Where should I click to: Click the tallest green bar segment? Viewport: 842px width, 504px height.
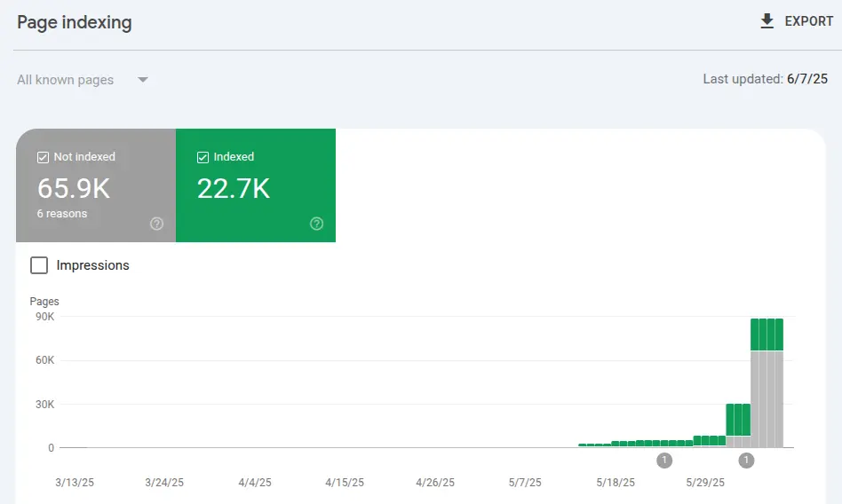pyautogui.click(x=767, y=335)
